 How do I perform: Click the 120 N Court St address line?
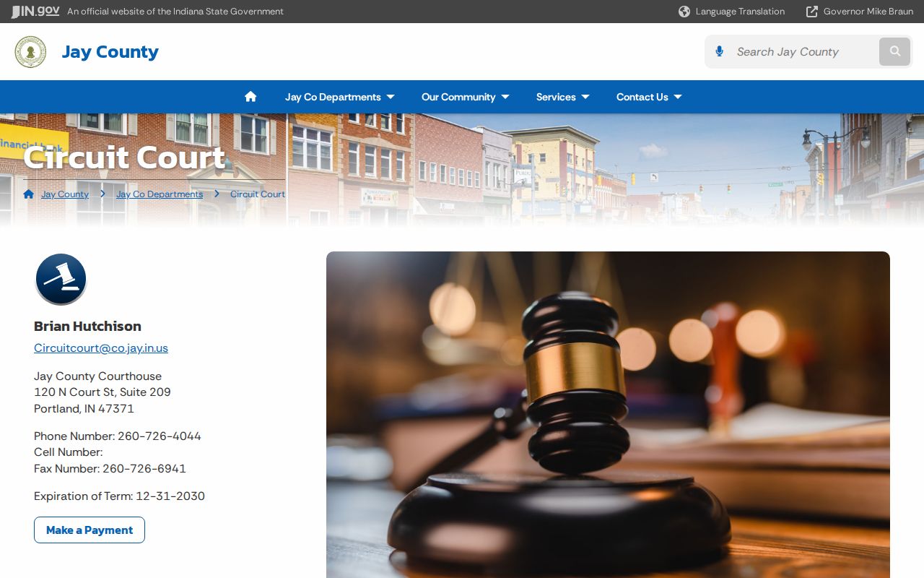[x=103, y=392]
